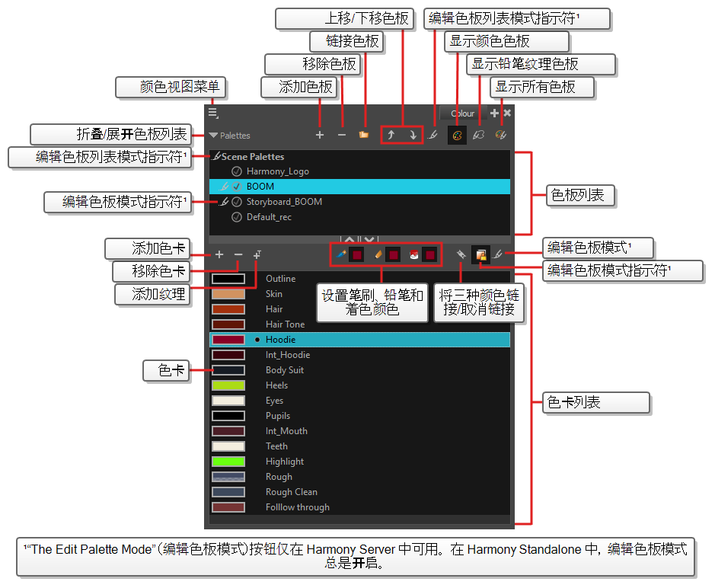Click the Add Colour swatch plus icon

[219, 254]
